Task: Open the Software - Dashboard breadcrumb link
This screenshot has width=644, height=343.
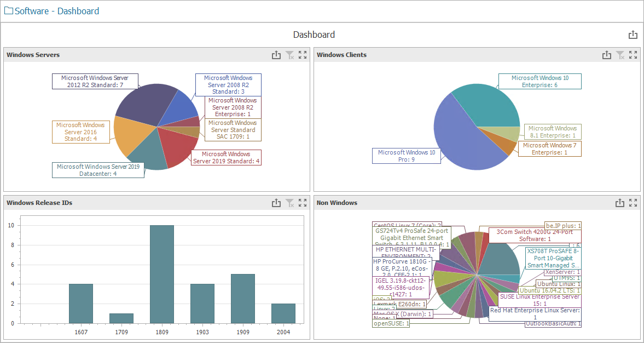Action: pos(57,11)
